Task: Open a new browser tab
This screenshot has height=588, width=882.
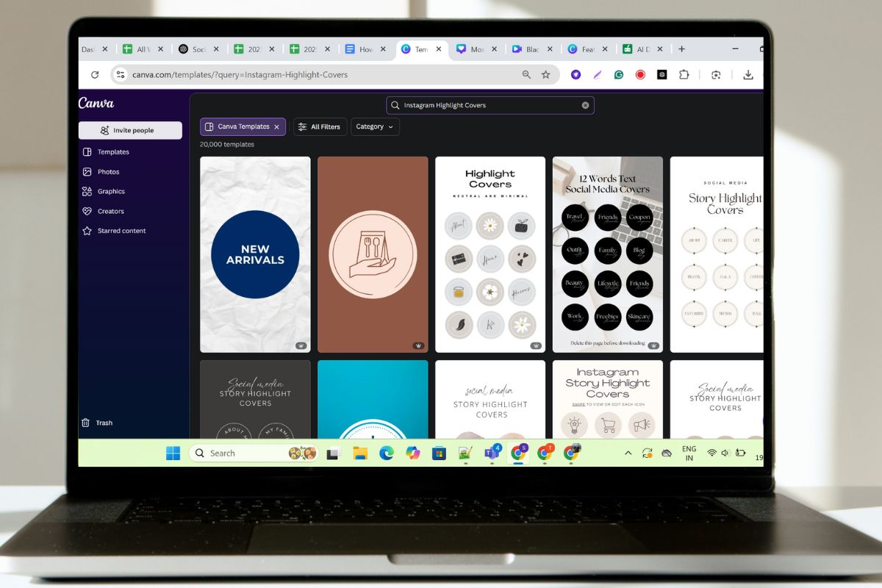Action: click(x=681, y=49)
